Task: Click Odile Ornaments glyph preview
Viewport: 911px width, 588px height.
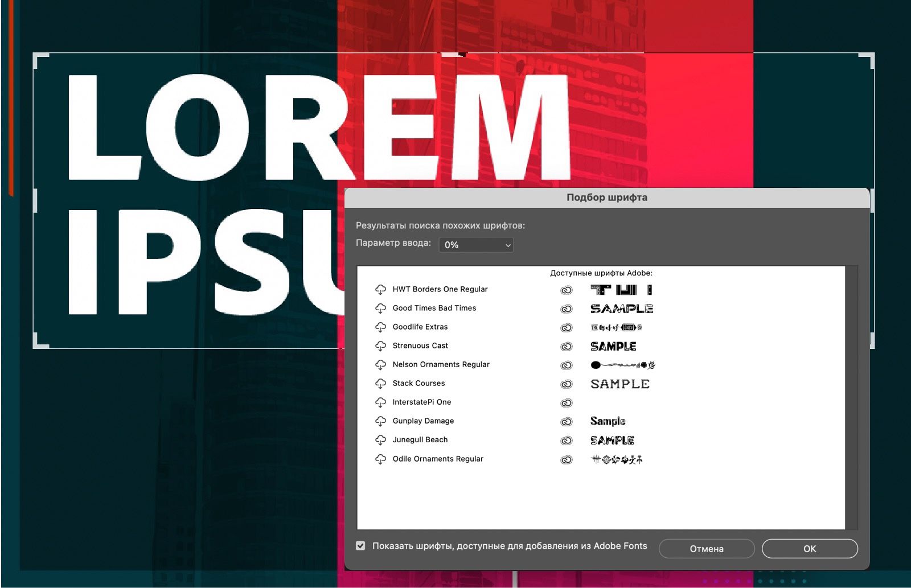Action: point(617,459)
